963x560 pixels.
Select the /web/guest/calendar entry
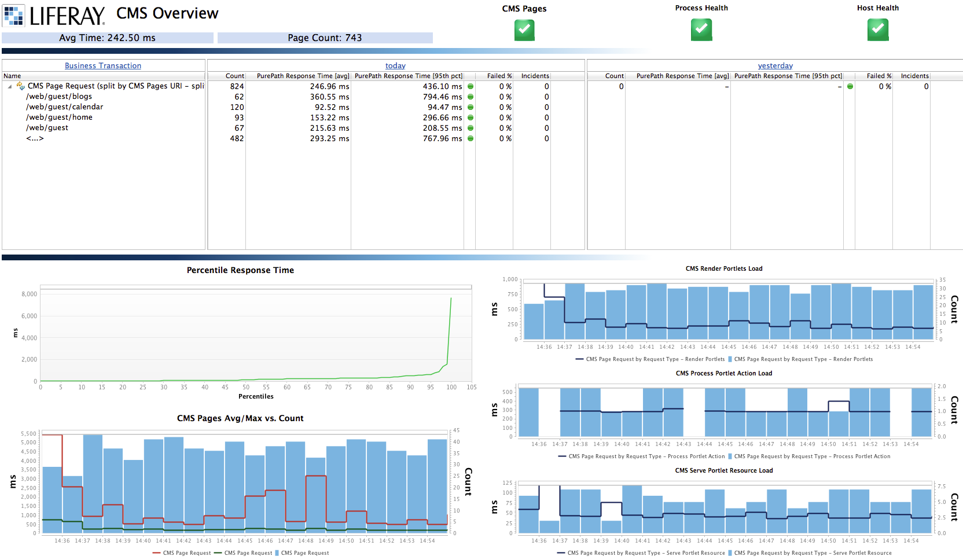click(x=64, y=107)
